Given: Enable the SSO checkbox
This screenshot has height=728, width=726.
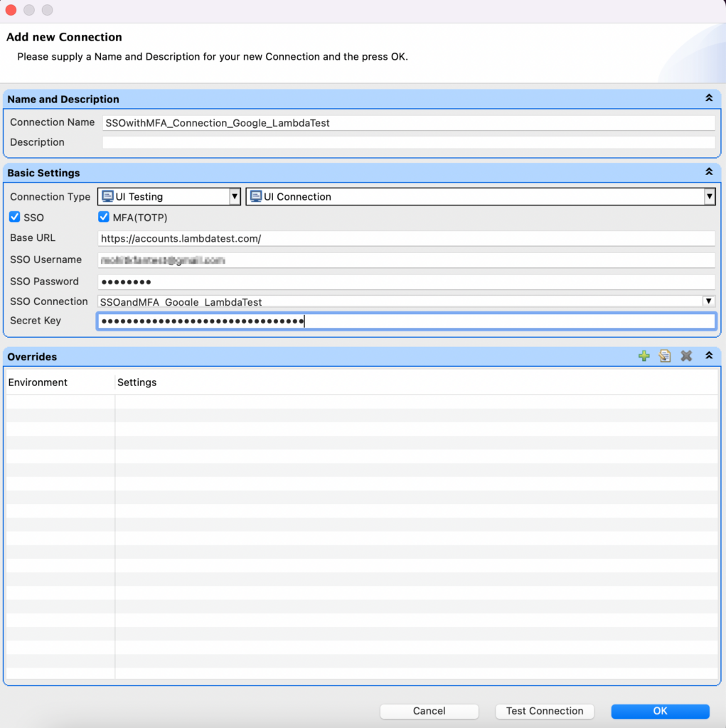Looking at the screenshot, I should click(x=15, y=217).
